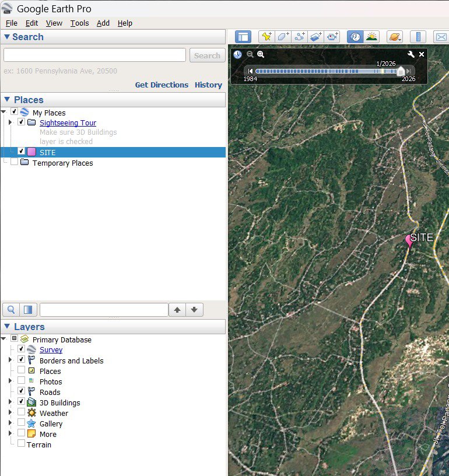The height and width of the screenshot is (476, 449).
Task: Show sunlight across the landscape
Action: tap(371, 37)
